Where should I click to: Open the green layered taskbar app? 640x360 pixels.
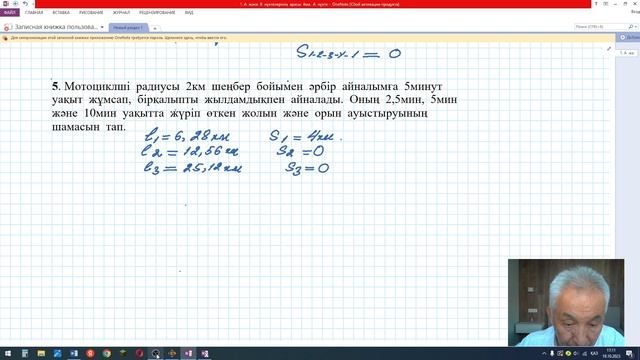pyautogui.click(x=123, y=353)
